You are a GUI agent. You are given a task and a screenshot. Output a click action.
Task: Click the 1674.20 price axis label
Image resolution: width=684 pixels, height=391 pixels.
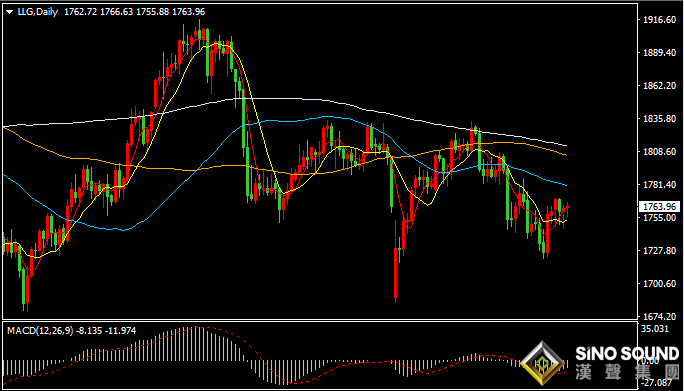[658, 316]
